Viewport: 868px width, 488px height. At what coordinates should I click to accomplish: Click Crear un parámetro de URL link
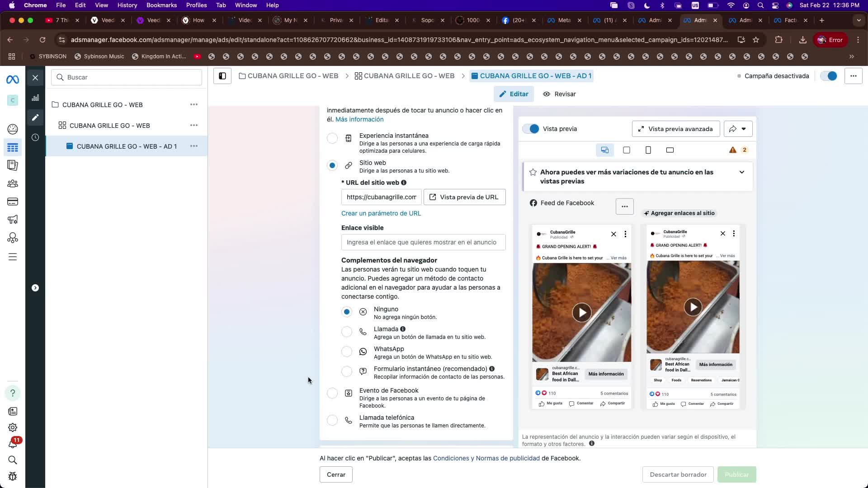tap(381, 213)
